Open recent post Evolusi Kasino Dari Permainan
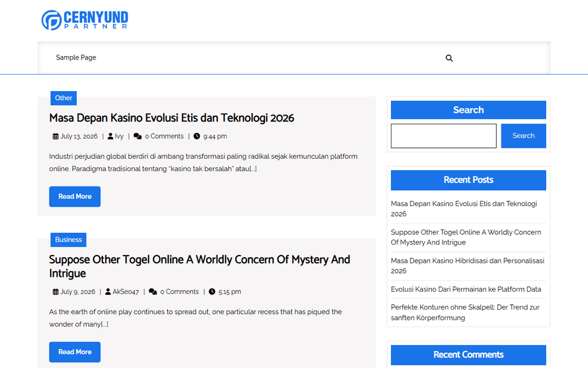Viewport: 588px width, 368px height. (x=465, y=289)
